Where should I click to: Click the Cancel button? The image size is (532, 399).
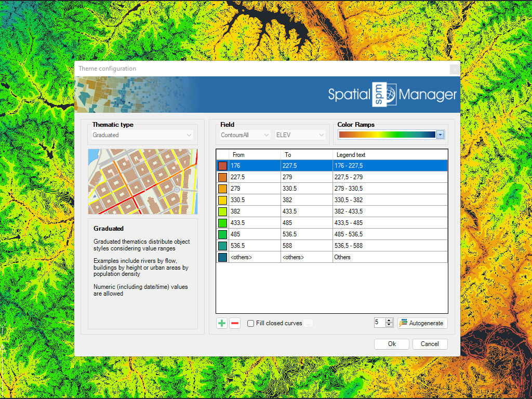tap(430, 344)
